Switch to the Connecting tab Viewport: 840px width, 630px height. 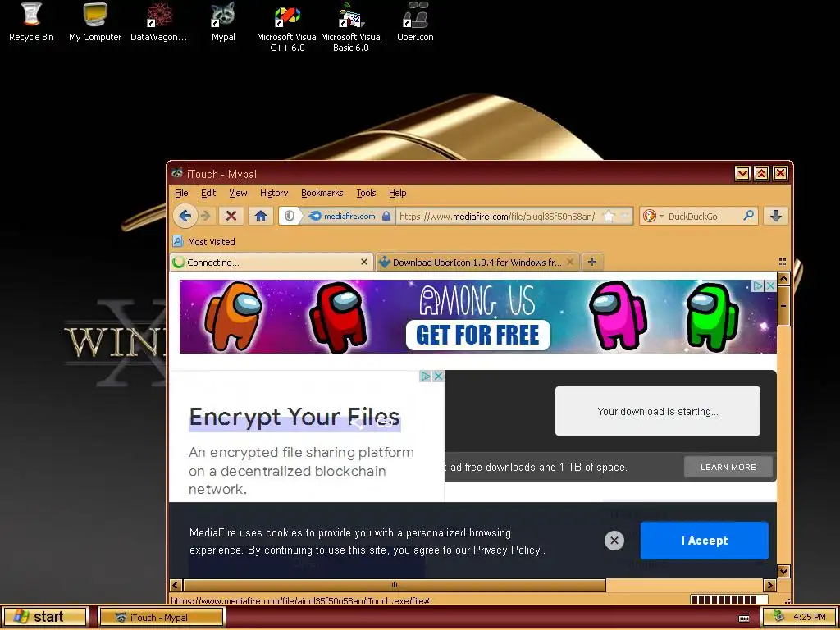[x=271, y=262]
